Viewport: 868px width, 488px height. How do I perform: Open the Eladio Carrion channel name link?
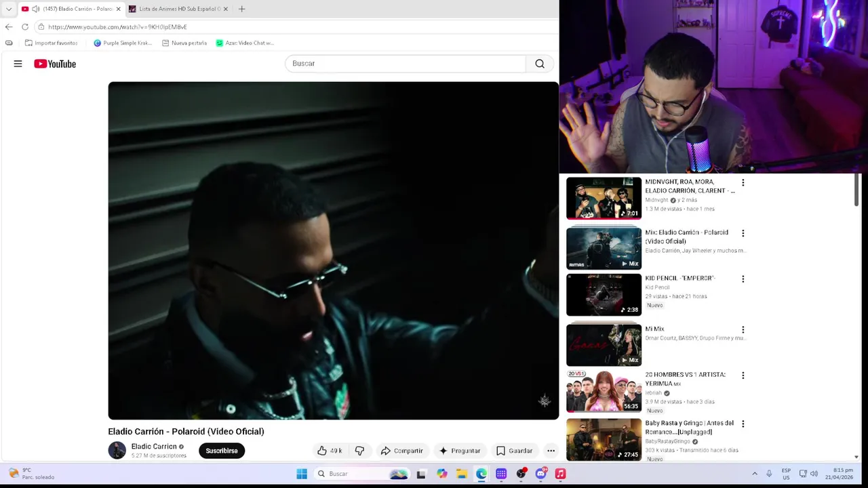pos(154,447)
